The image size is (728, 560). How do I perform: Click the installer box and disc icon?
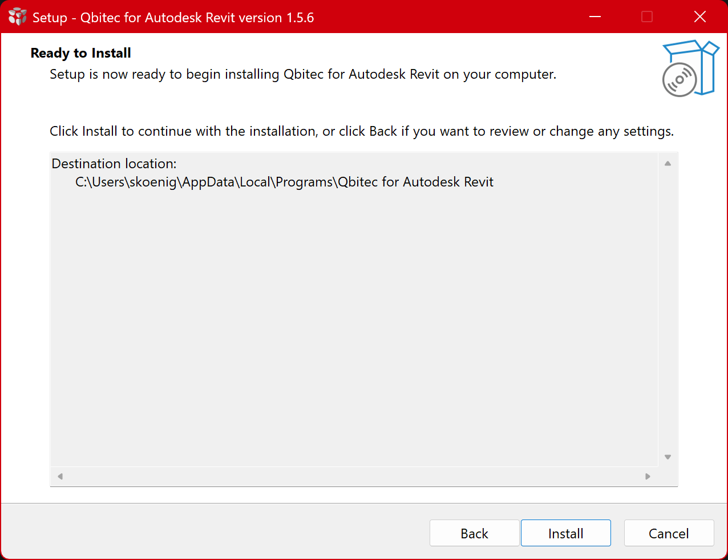pos(690,68)
